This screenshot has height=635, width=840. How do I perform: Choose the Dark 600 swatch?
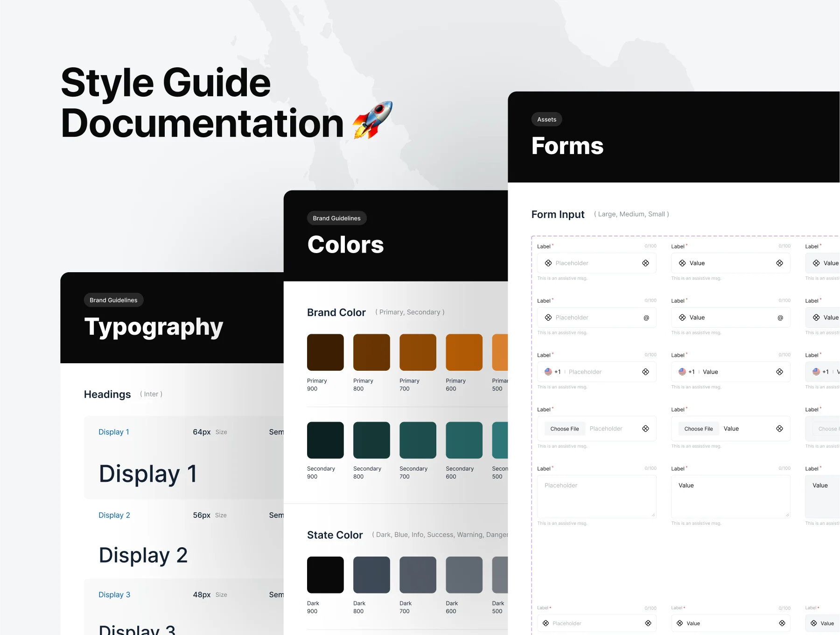pyautogui.click(x=464, y=575)
